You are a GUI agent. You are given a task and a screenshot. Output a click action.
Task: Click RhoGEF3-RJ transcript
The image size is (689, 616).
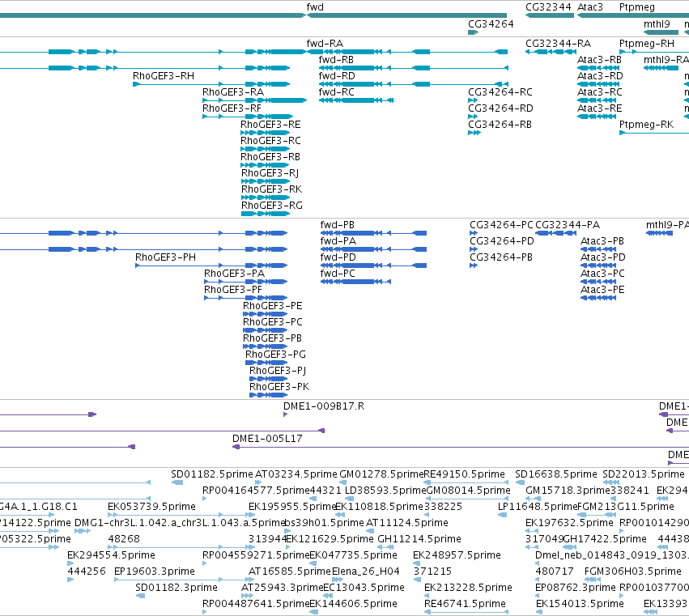270,173
